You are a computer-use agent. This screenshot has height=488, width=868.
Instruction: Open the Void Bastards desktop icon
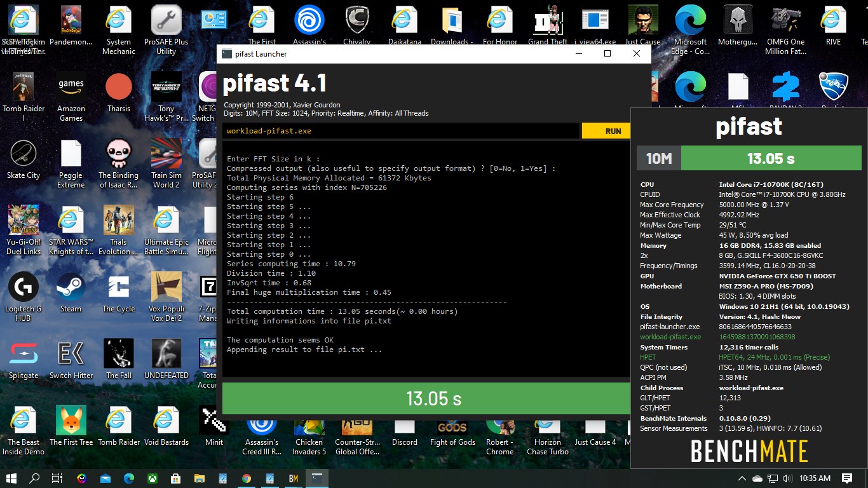click(166, 426)
